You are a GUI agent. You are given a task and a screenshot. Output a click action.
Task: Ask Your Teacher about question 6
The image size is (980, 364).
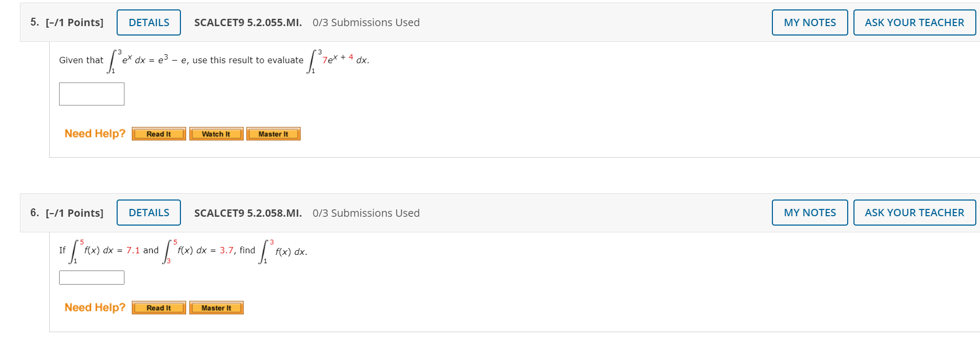(x=914, y=213)
